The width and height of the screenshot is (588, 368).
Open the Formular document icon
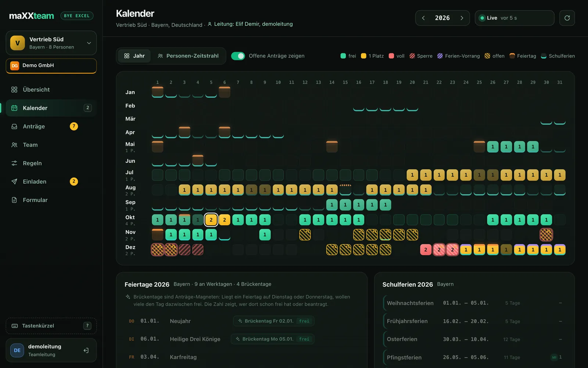[x=14, y=200]
